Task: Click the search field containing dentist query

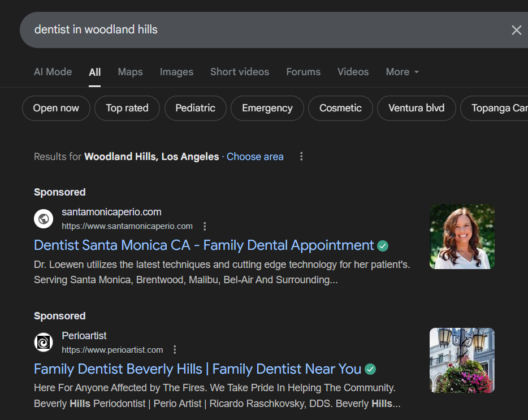Action: tap(254, 30)
